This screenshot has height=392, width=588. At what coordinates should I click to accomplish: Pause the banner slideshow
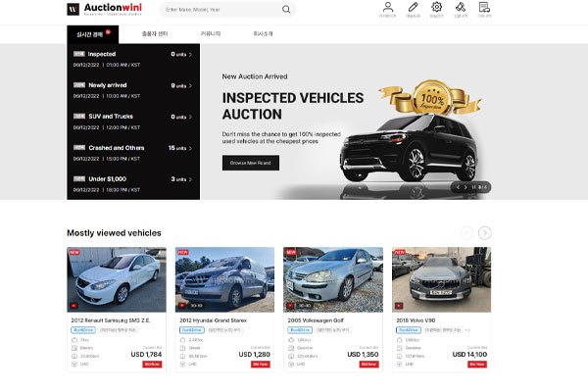point(473,187)
